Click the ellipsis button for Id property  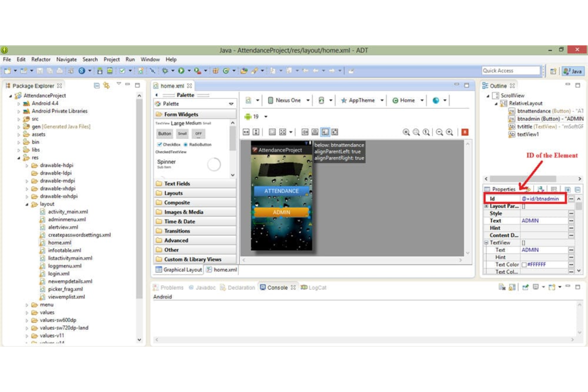point(571,199)
